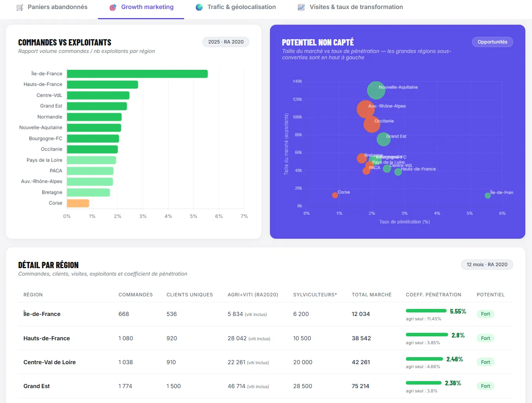Click the 12 mois · RA 2020 badge

[x=487, y=265]
